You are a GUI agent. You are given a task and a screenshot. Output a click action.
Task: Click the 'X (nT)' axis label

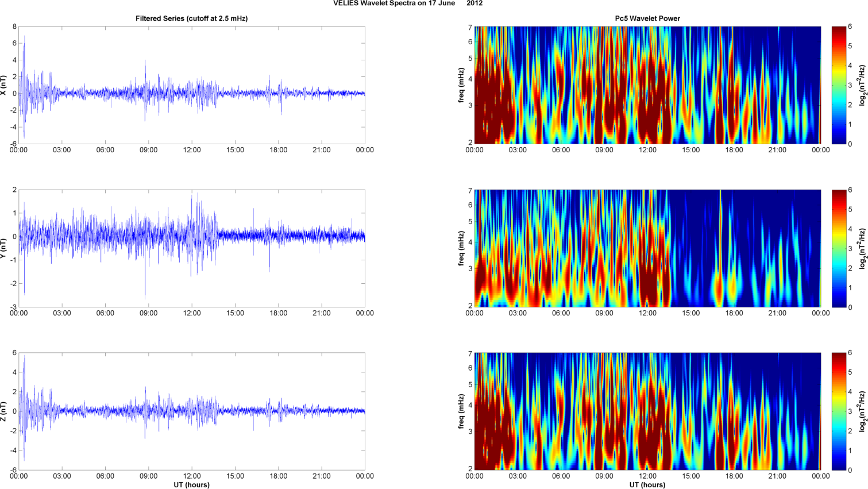[4, 85]
